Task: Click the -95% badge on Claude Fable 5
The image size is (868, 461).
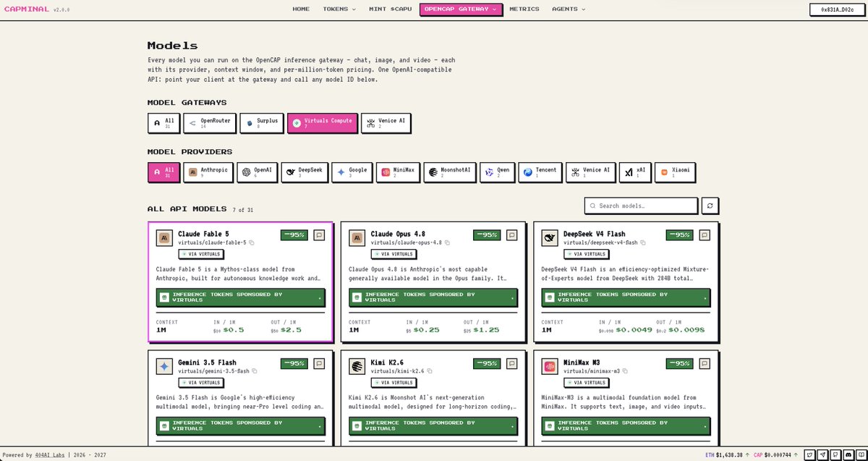Action: [294, 234]
